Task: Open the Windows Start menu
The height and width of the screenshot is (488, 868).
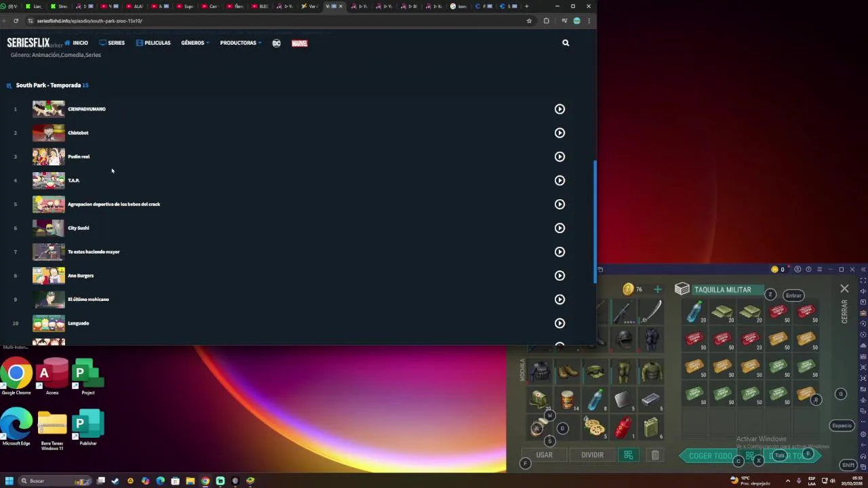Action: coord(9,481)
